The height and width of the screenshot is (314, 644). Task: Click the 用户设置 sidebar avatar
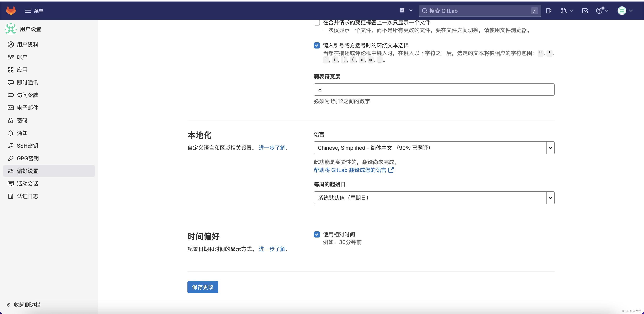(x=11, y=29)
